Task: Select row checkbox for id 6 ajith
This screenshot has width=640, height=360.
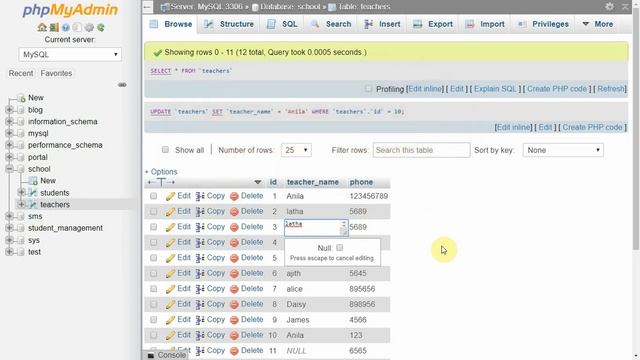Action: click(x=153, y=273)
